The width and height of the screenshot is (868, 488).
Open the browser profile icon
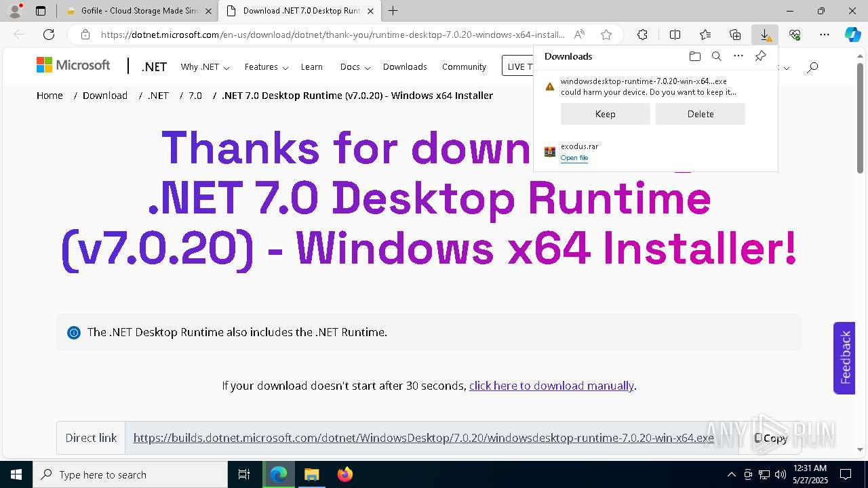click(14, 11)
